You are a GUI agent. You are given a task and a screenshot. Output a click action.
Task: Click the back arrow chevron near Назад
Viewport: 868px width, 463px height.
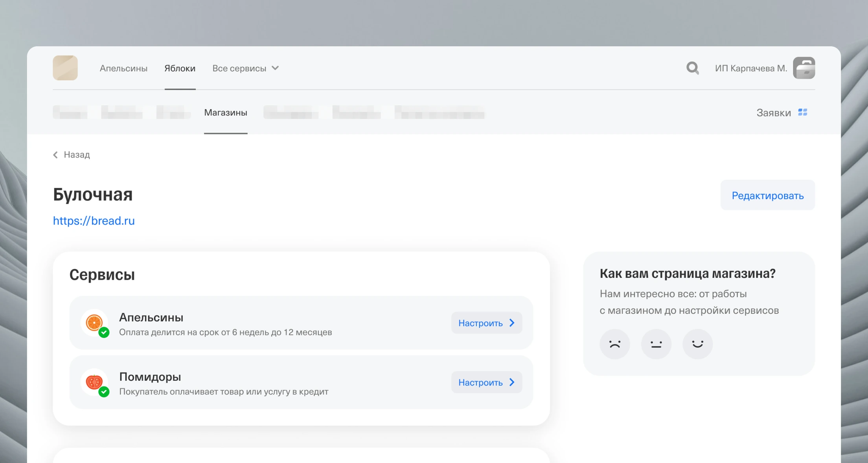point(55,155)
